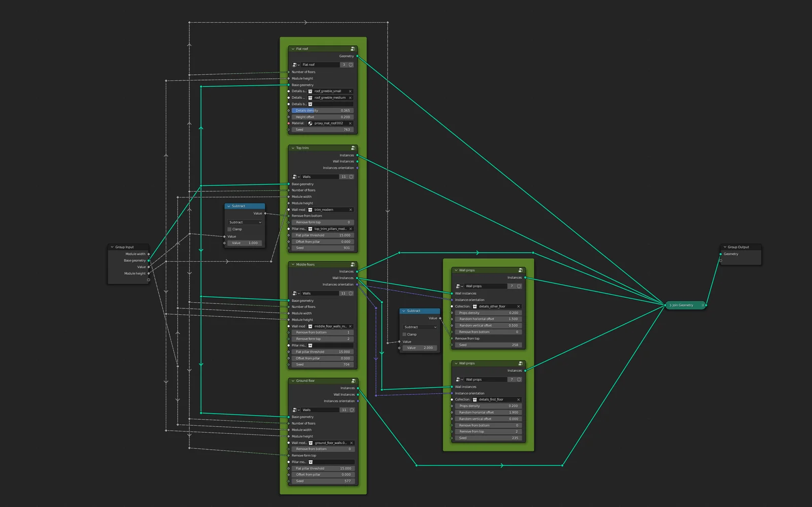Click the collection icon in details_other_floor field
This screenshot has height=507, width=812.
pos(475,307)
